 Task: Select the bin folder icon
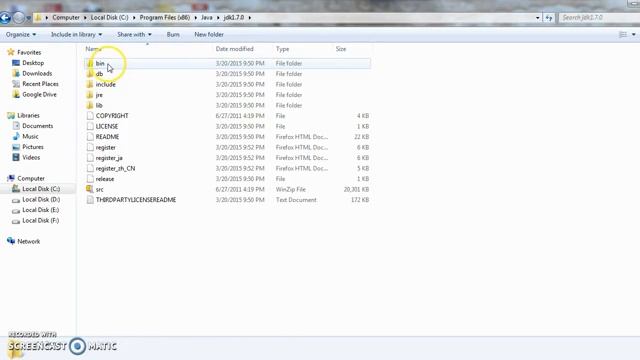(90, 63)
